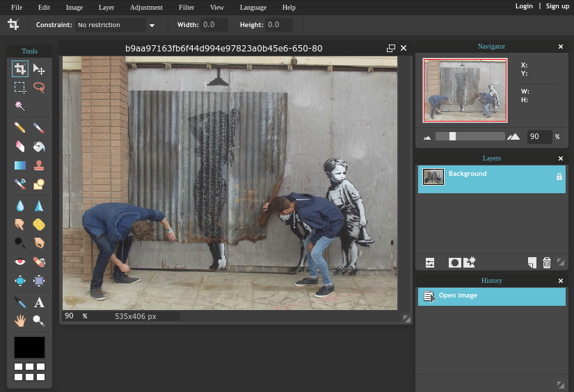The image size is (574, 392).
Task: Open the Adjustment menu
Action: 146,8
